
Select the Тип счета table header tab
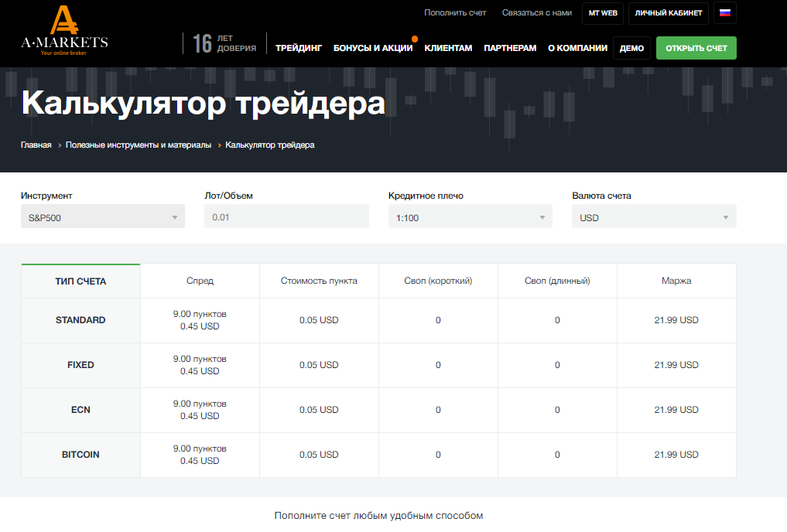point(81,281)
